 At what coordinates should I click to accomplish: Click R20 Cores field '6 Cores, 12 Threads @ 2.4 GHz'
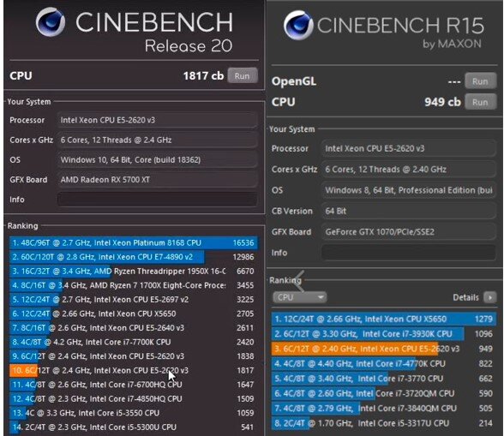157,140
